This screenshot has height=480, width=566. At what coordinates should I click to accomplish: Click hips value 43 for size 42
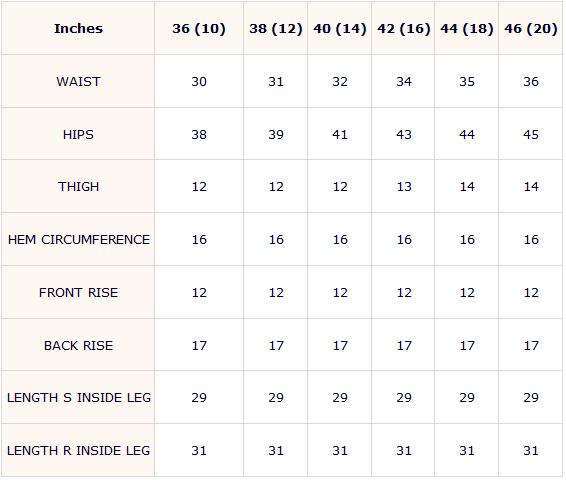tap(404, 135)
